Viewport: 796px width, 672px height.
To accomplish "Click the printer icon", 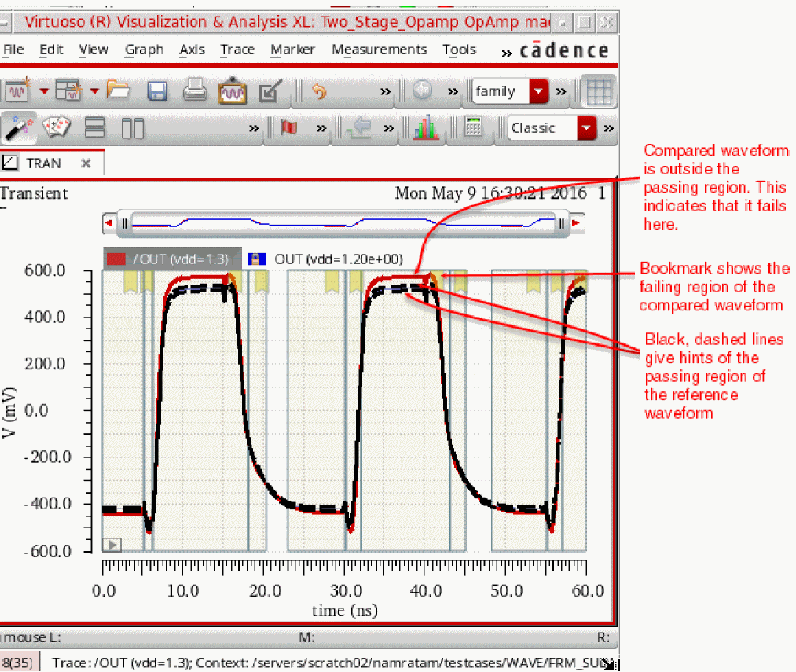I will click(x=195, y=90).
